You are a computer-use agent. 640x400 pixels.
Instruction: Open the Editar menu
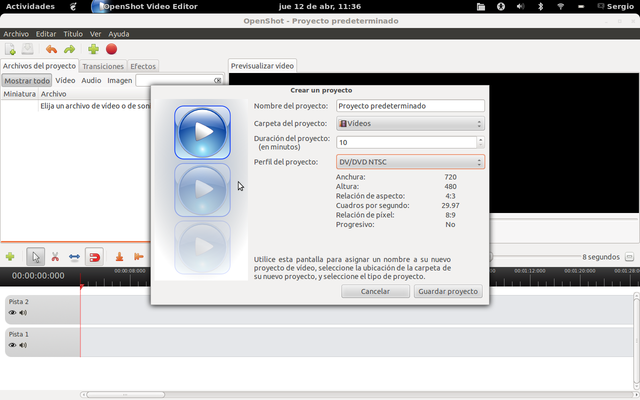46,34
